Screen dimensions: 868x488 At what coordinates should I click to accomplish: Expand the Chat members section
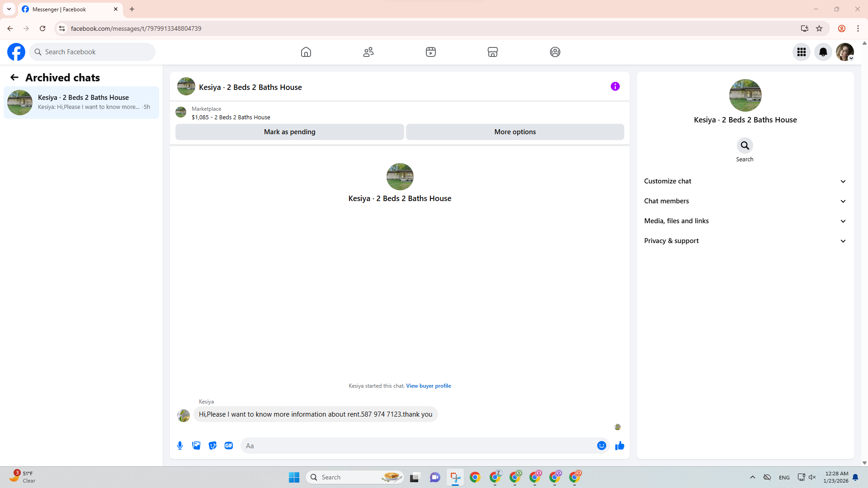pos(745,201)
